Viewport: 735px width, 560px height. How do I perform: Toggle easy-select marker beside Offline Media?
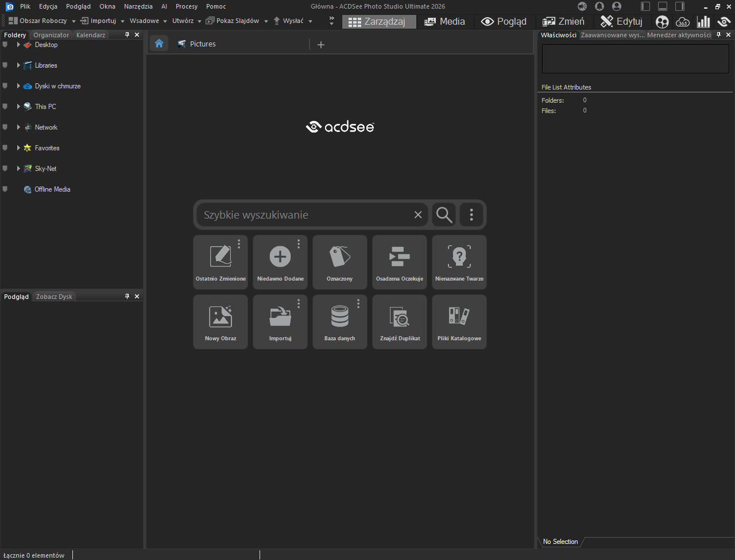coord(5,189)
